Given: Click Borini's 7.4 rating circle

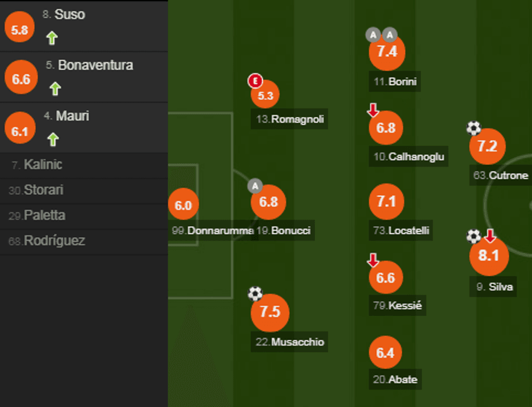Looking at the screenshot, I should (387, 52).
